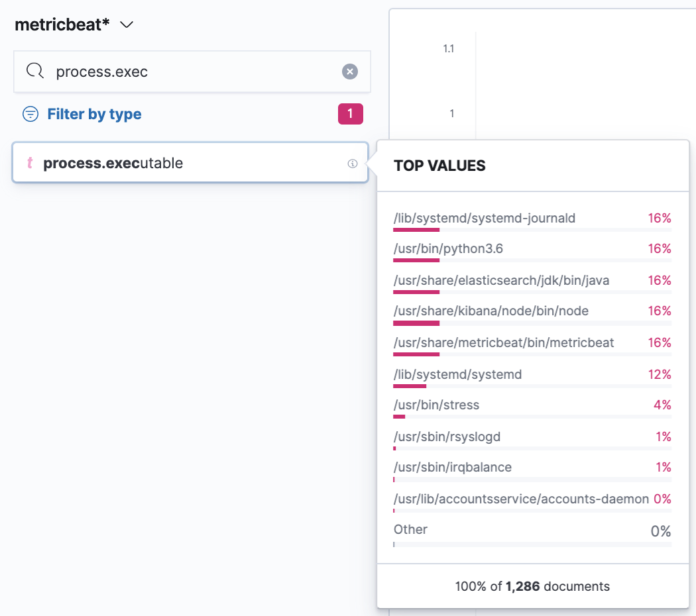Click the info icon on process.executable
The width and height of the screenshot is (696, 616).
[353, 164]
